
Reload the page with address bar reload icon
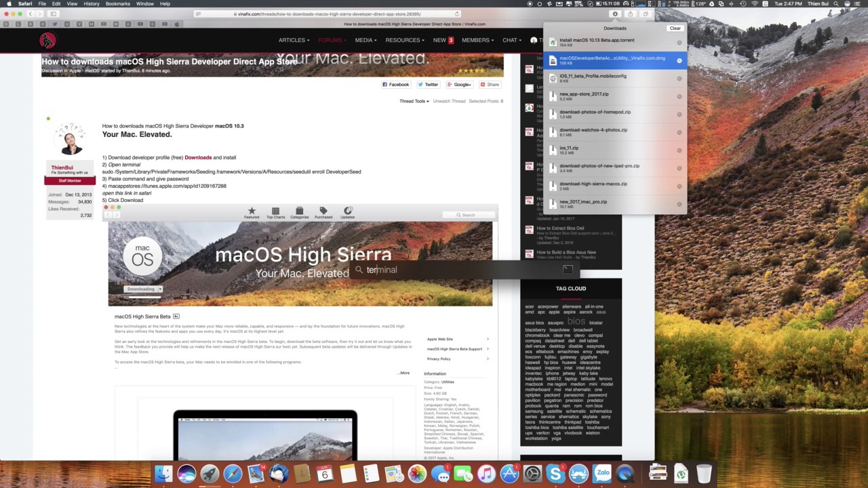pos(457,14)
